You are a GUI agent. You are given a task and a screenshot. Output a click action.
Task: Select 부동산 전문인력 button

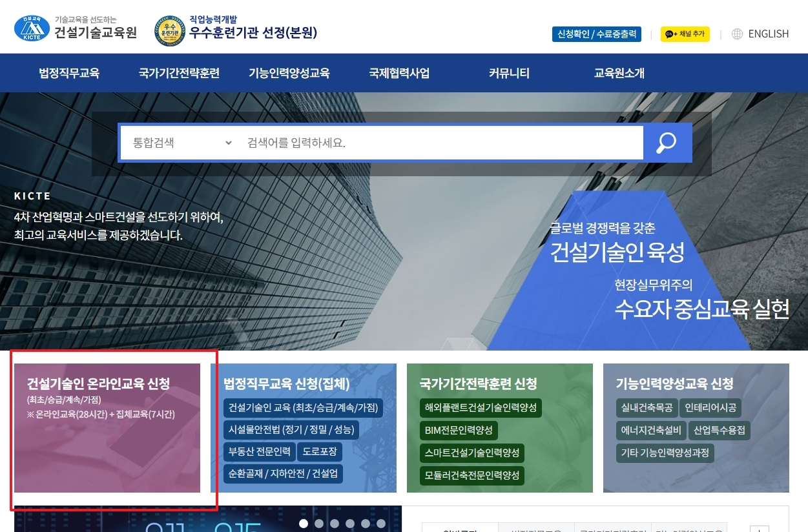259,451
